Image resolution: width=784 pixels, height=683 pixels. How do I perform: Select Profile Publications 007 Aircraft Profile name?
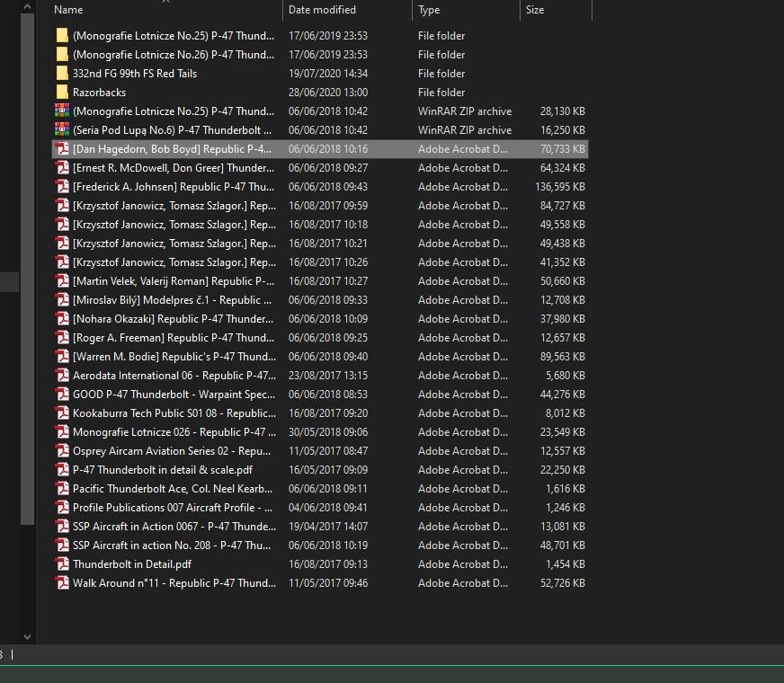point(173,507)
